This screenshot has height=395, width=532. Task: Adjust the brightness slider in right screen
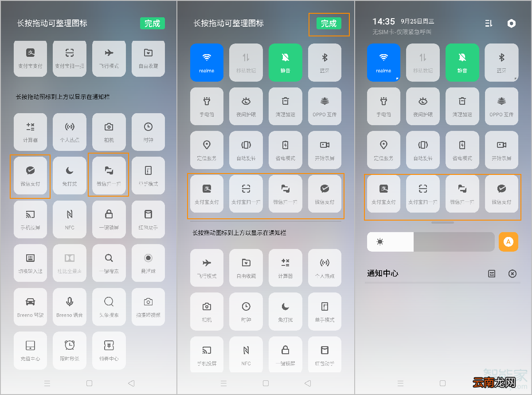(430, 242)
